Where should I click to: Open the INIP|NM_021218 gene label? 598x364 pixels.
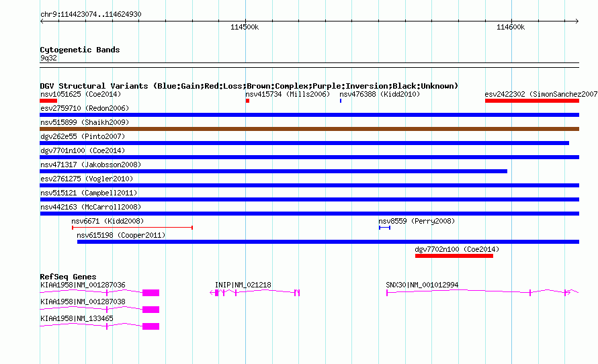pyautogui.click(x=243, y=285)
